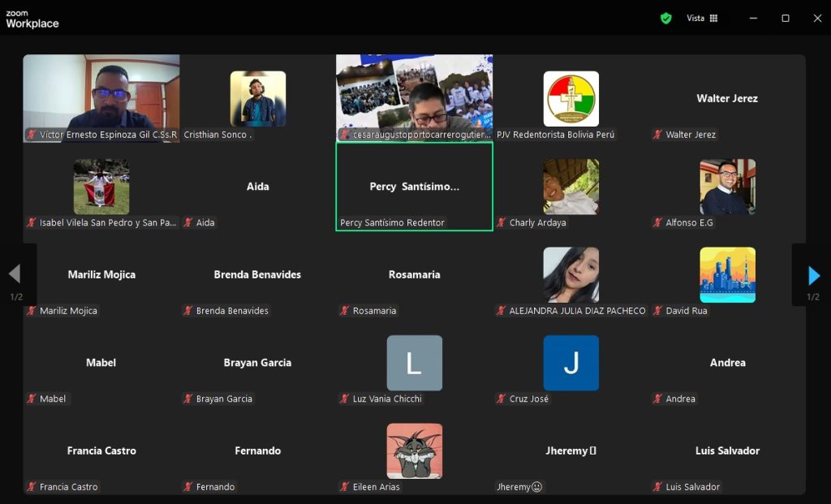Click Cruz José's blue J avatar
This screenshot has width=831, height=504.
(571, 363)
